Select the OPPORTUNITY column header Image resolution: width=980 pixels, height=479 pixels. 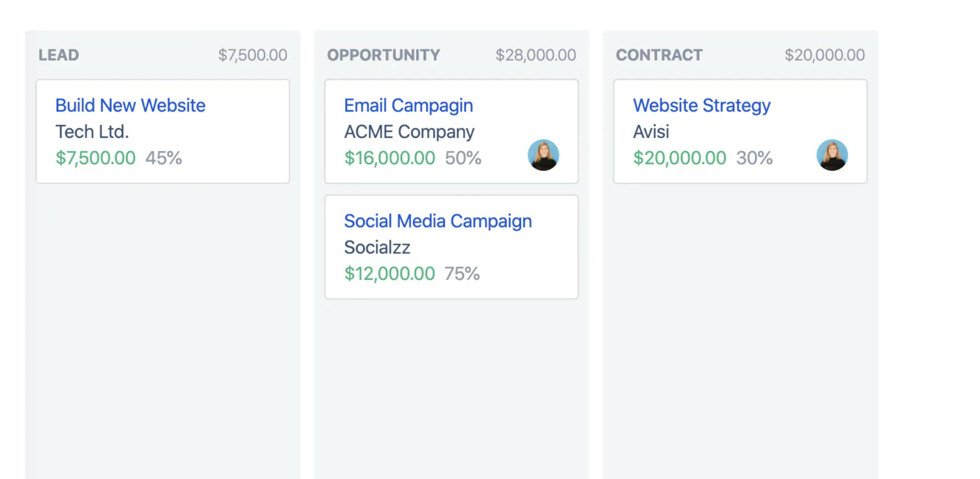383,55
